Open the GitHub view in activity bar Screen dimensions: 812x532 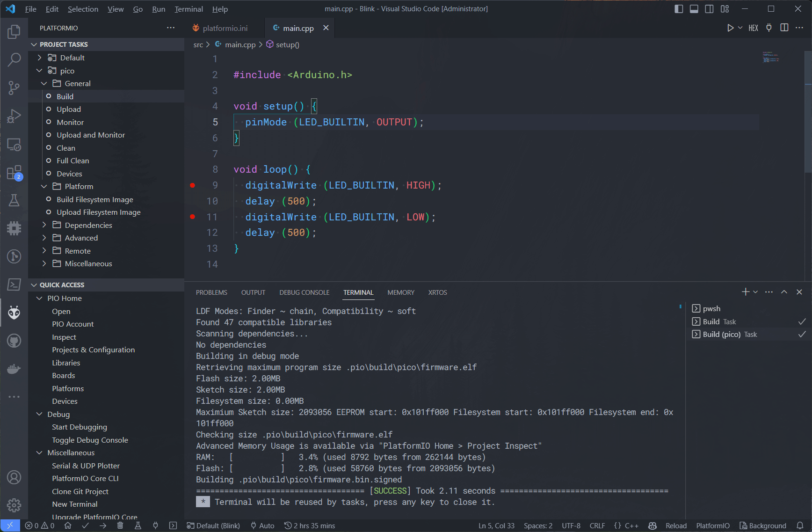tap(14, 341)
